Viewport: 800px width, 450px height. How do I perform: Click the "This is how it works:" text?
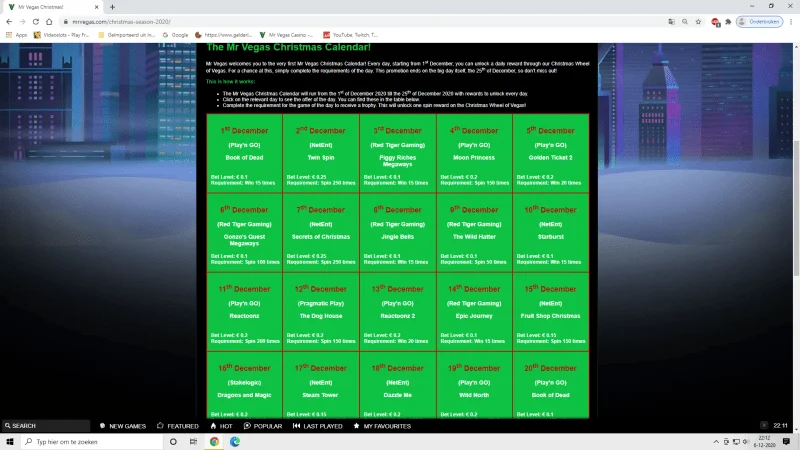(231, 82)
